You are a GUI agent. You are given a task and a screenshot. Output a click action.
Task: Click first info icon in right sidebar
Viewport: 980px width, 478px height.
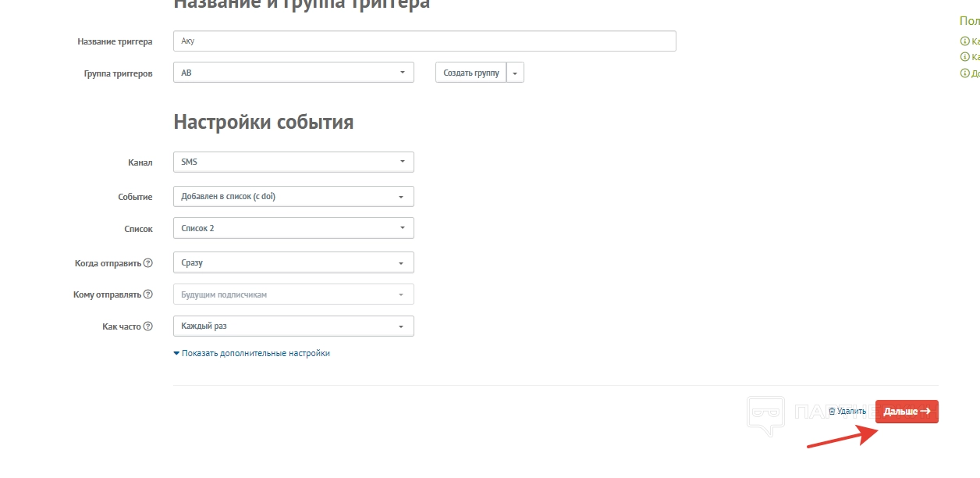[964, 41]
